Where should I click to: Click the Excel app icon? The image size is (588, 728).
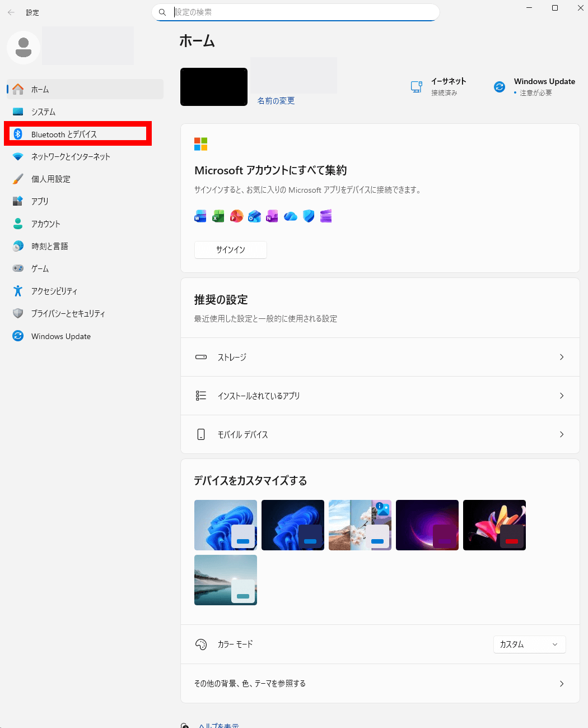pyautogui.click(x=218, y=216)
